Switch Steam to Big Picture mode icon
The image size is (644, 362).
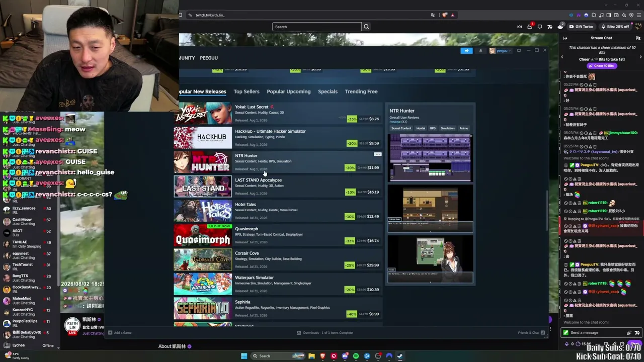(x=519, y=51)
